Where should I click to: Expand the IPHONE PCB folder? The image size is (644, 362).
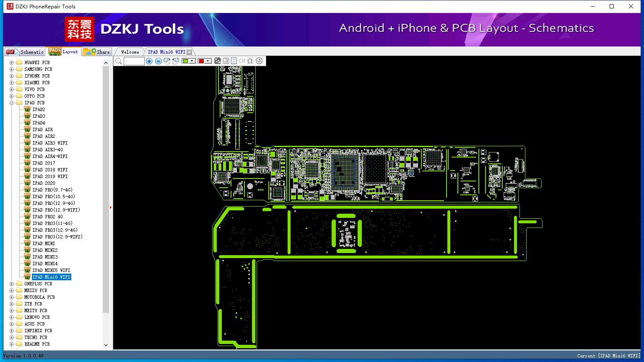[12, 76]
